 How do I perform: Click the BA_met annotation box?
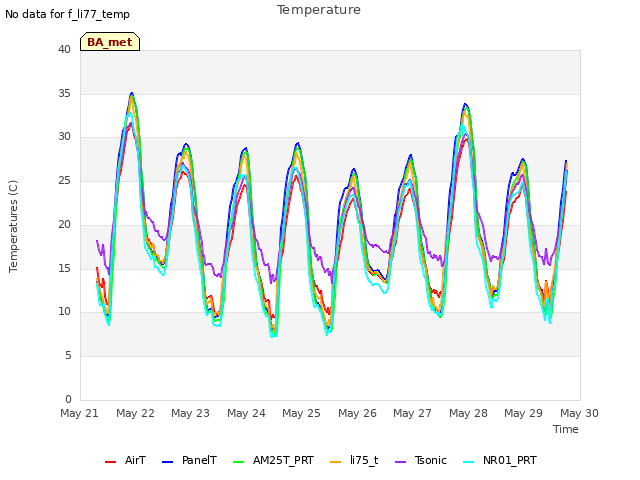110,42
